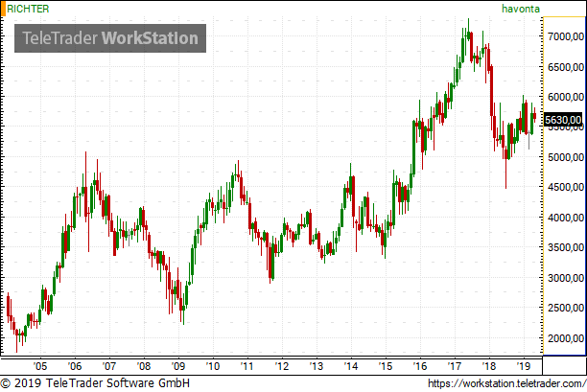Click the '15 year label on time axis
This screenshot has height=392, width=587.
(x=386, y=366)
